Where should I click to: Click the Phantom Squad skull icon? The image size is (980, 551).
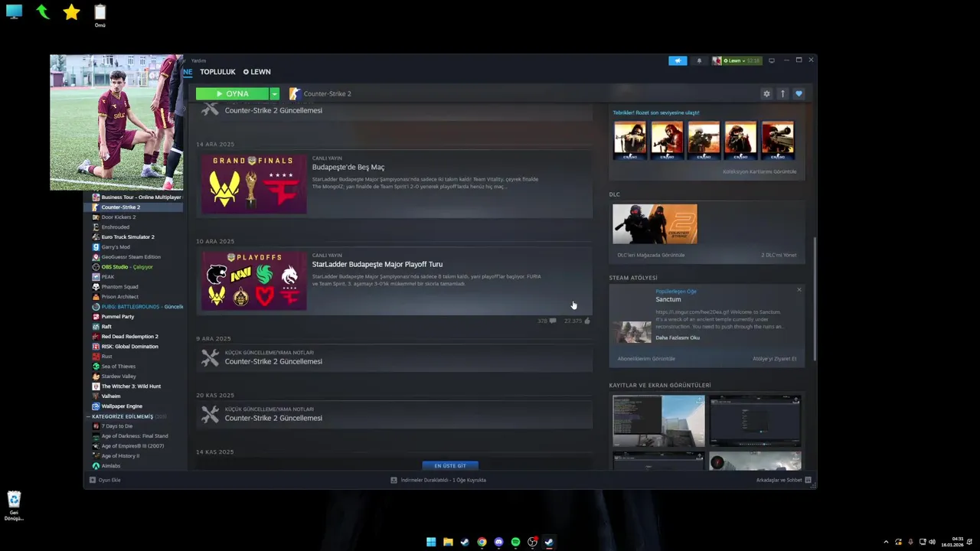tap(96, 287)
